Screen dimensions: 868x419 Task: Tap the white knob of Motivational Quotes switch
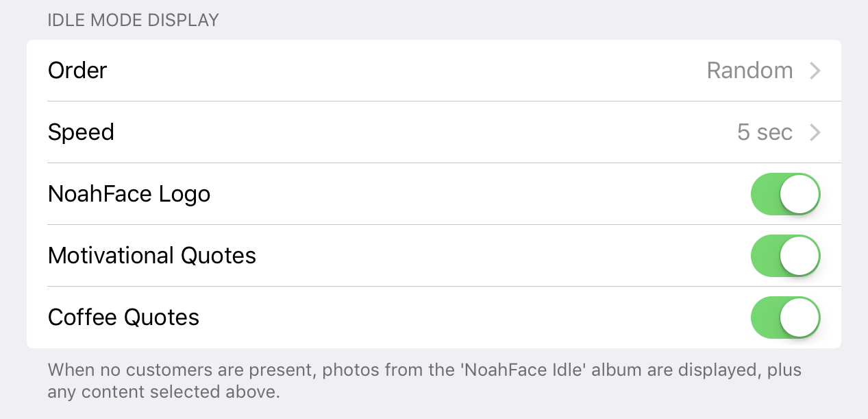pos(799,256)
